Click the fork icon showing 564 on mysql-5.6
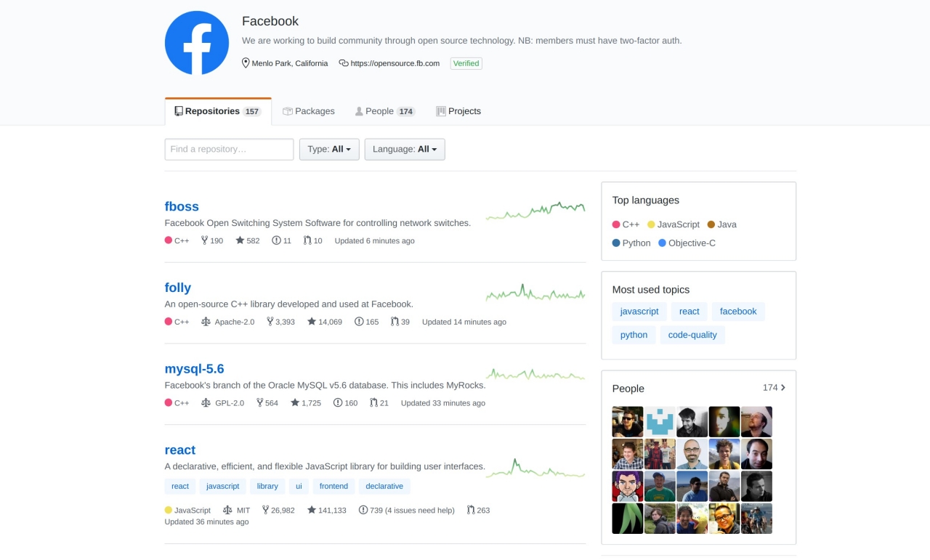The image size is (930, 560). [x=260, y=402]
